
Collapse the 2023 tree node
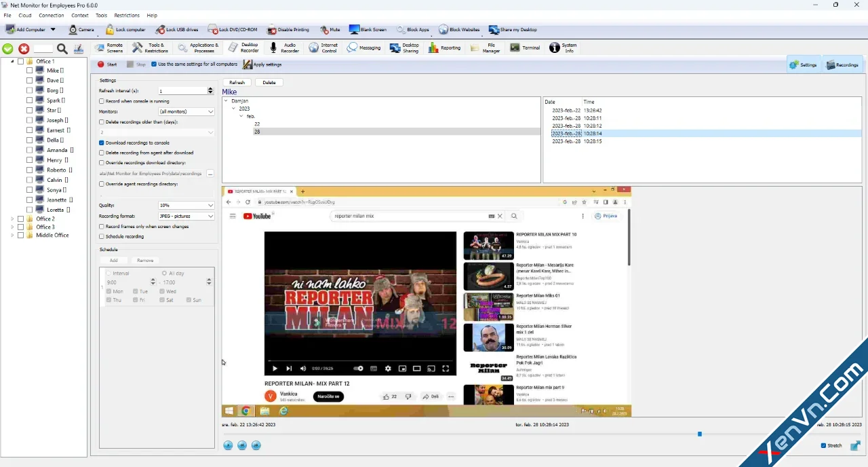click(x=234, y=109)
